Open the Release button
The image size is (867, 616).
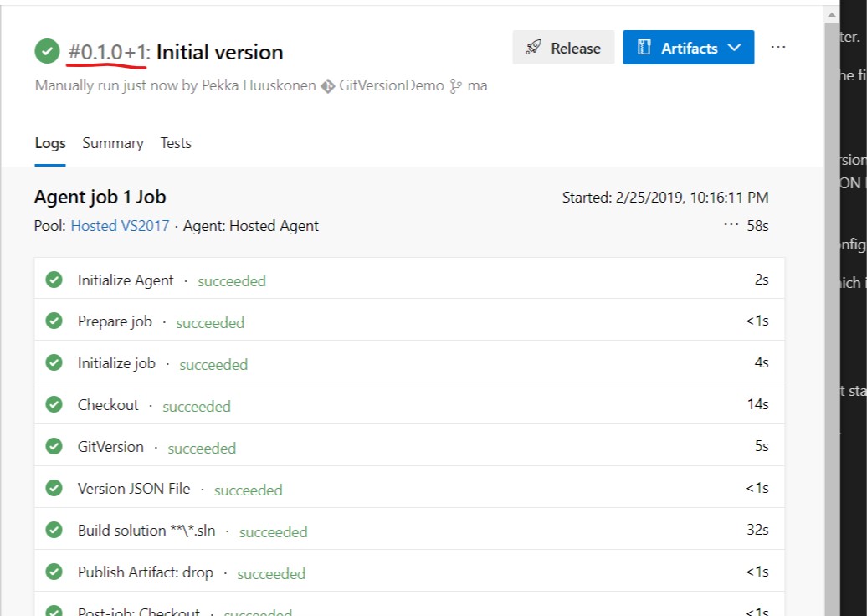pyautogui.click(x=563, y=48)
